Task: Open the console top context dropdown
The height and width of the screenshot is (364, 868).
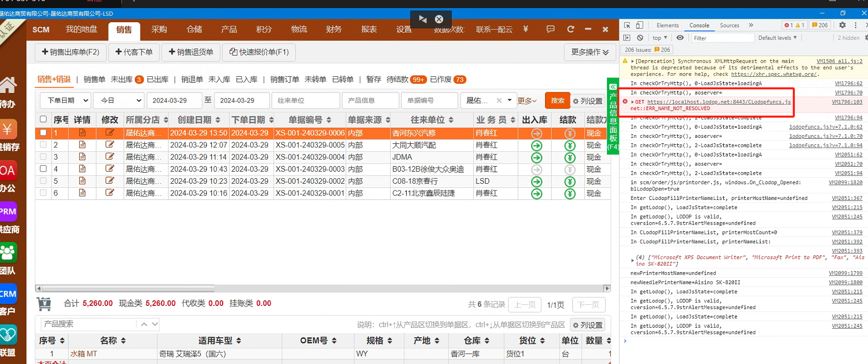Action: (x=660, y=38)
